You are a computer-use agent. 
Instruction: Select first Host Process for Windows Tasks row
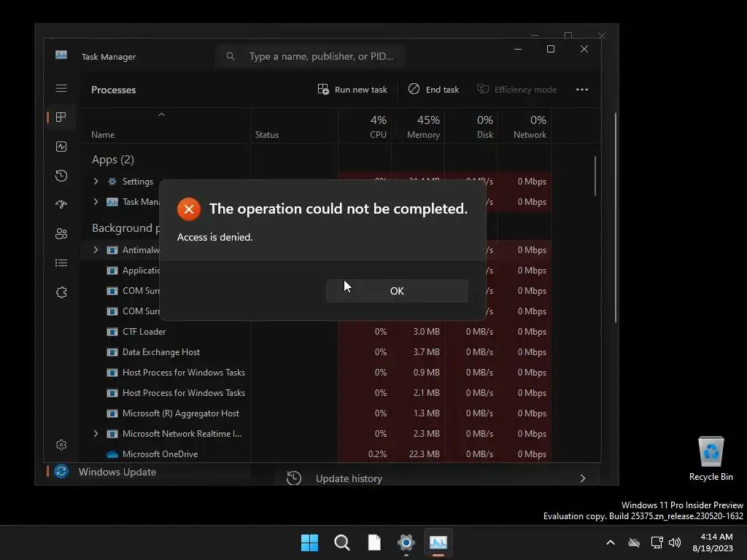317,373
